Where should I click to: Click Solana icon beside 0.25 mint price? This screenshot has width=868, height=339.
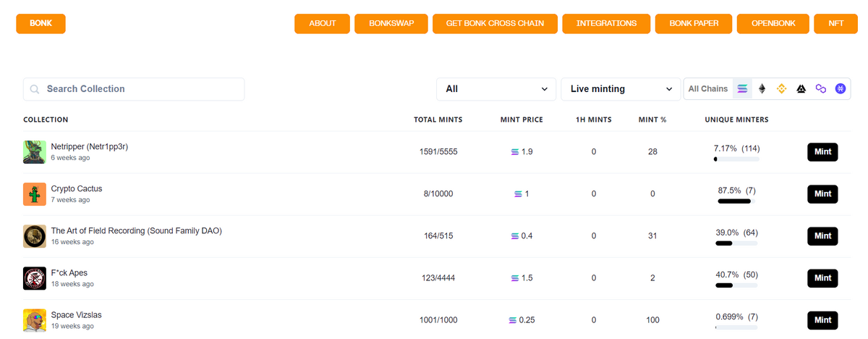[513, 320]
